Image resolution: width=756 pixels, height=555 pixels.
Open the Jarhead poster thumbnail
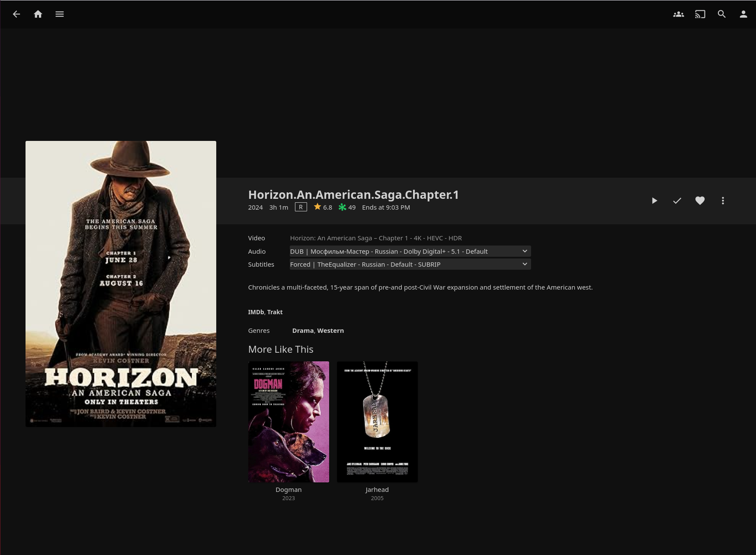coord(377,422)
